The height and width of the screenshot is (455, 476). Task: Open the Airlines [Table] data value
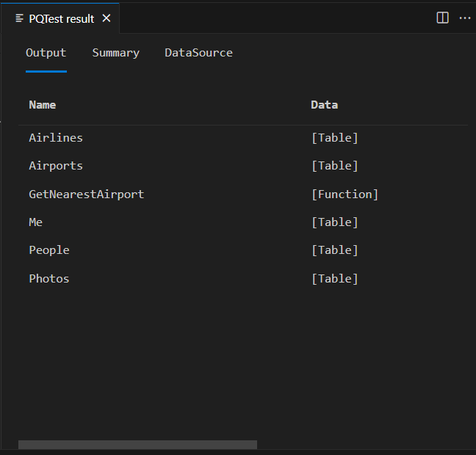334,138
